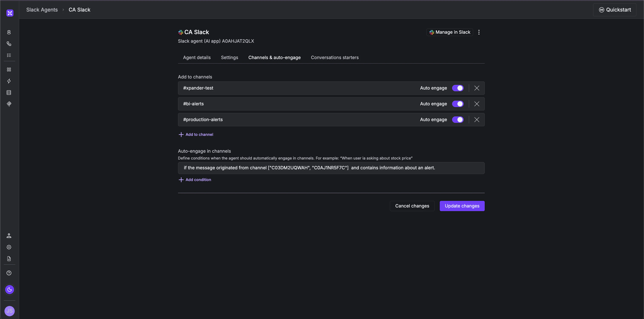This screenshot has width=644, height=319.
Task: Disable Auto engage for #xpander-test
Action: point(458,88)
